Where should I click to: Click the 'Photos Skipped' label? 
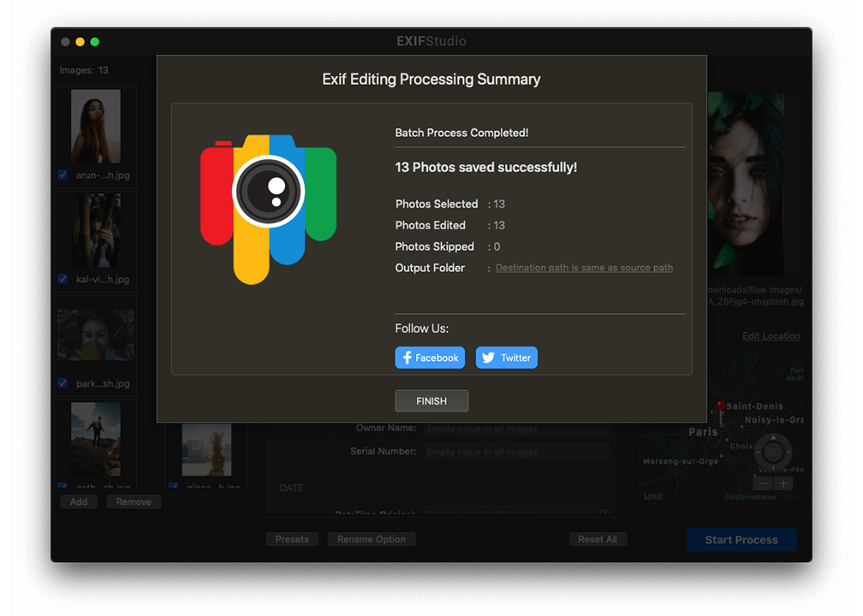pyautogui.click(x=434, y=247)
